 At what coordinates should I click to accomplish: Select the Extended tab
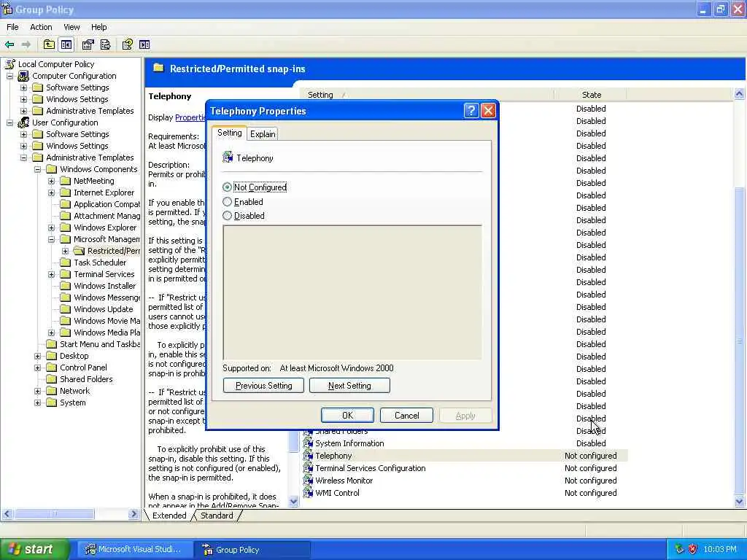(169, 516)
